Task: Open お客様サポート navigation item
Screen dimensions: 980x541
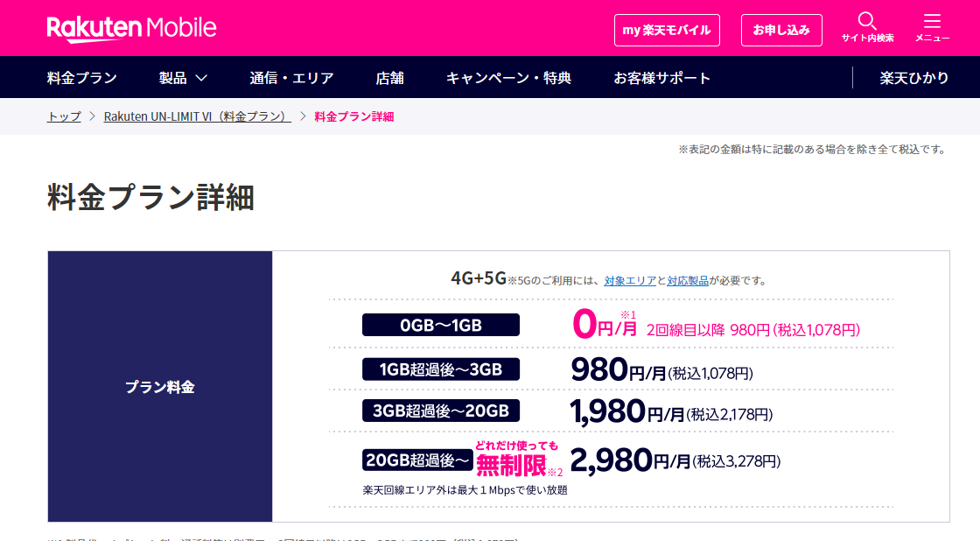Action: point(661,78)
